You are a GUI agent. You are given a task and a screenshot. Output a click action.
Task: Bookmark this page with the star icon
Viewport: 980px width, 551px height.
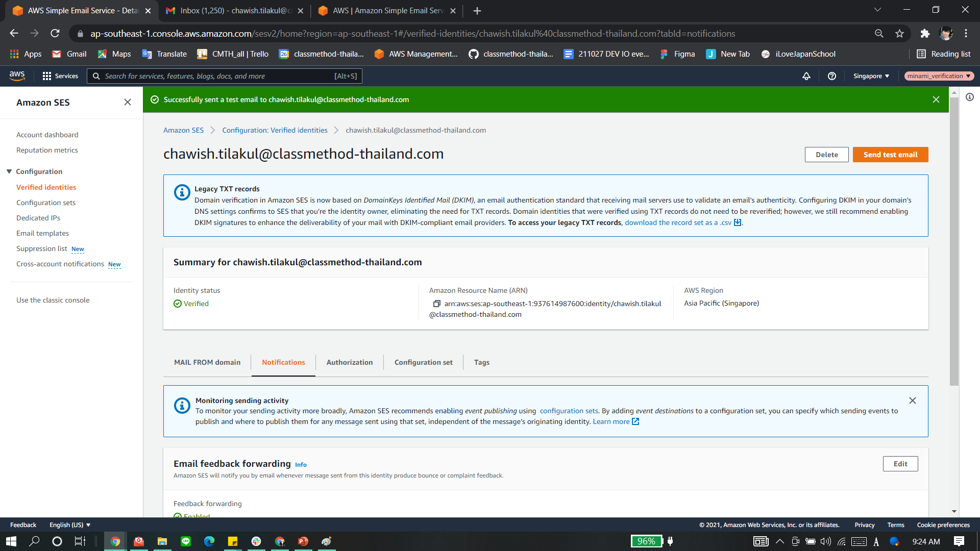[899, 33]
